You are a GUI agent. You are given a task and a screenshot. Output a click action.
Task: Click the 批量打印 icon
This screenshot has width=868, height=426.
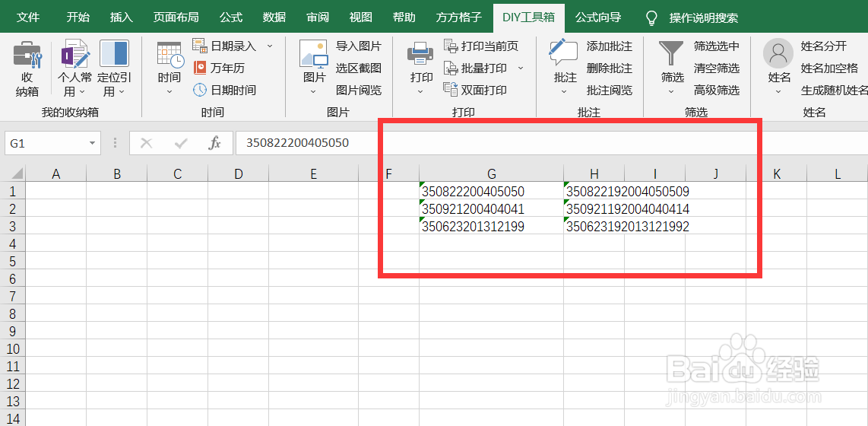pos(451,68)
